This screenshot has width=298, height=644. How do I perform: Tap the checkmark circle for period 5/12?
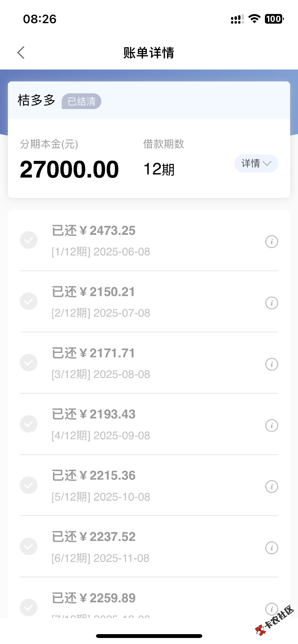(29, 485)
